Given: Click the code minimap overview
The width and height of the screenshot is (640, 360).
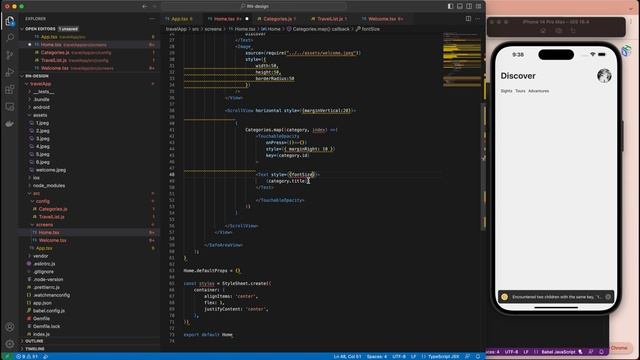Looking at the screenshot, I should click(x=462, y=59).
